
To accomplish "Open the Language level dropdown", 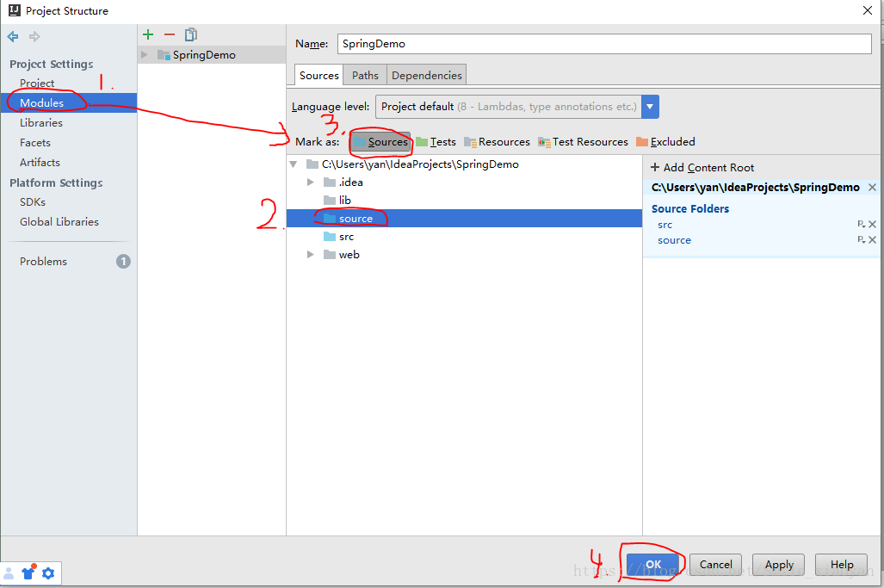I will click(x=650, y=107).
